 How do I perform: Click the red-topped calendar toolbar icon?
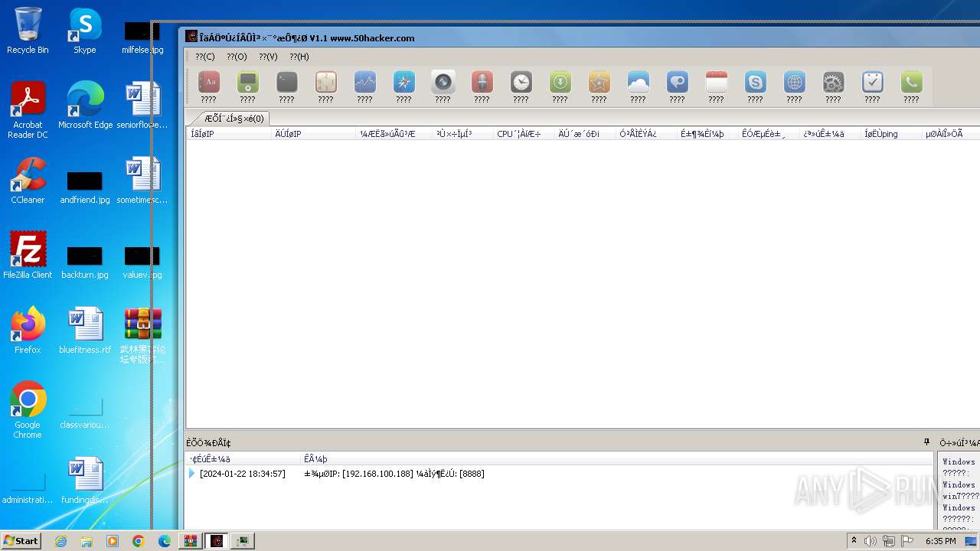pyautogui.click(x=716, y=82)
